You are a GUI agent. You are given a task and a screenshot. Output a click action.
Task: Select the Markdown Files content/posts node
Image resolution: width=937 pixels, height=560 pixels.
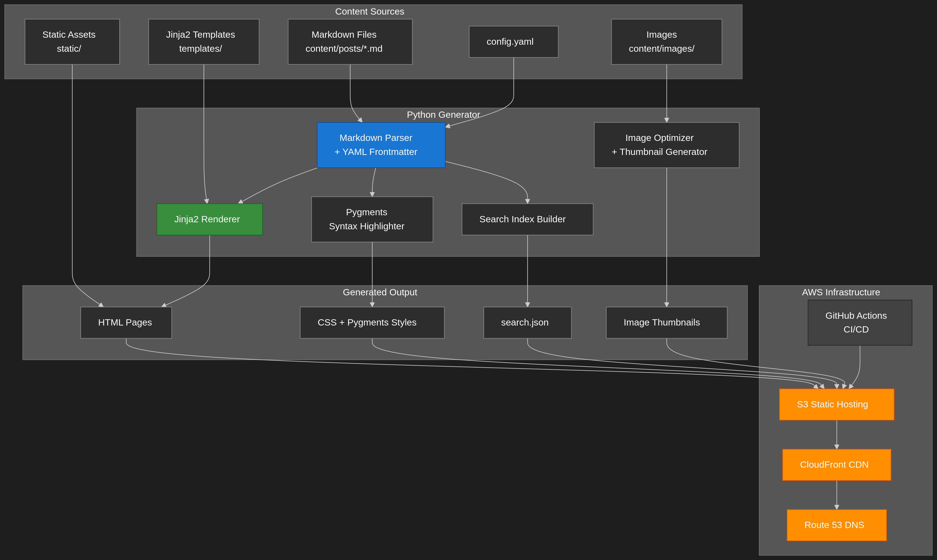tap(350, 42)
